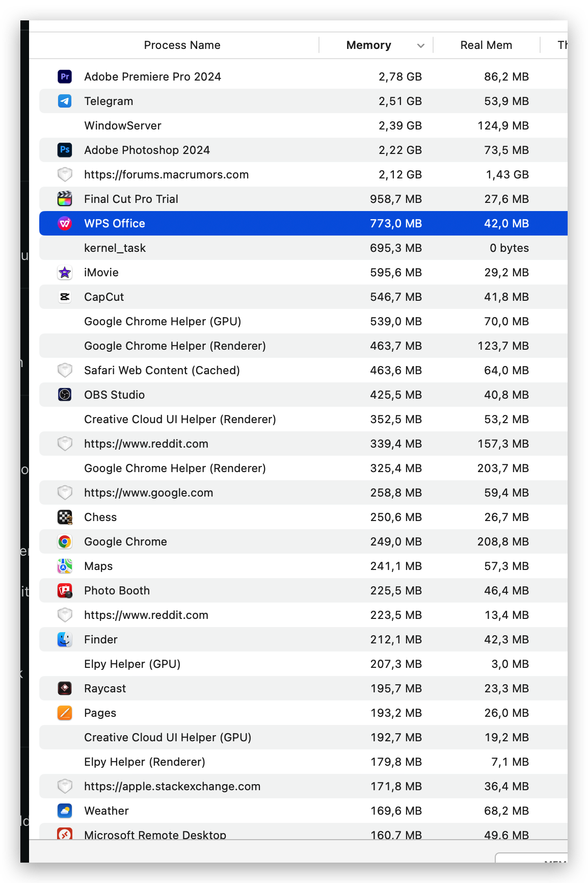The image size is (588, 883).
Task: Click the CapCut icon
Action: coord(65,297)
